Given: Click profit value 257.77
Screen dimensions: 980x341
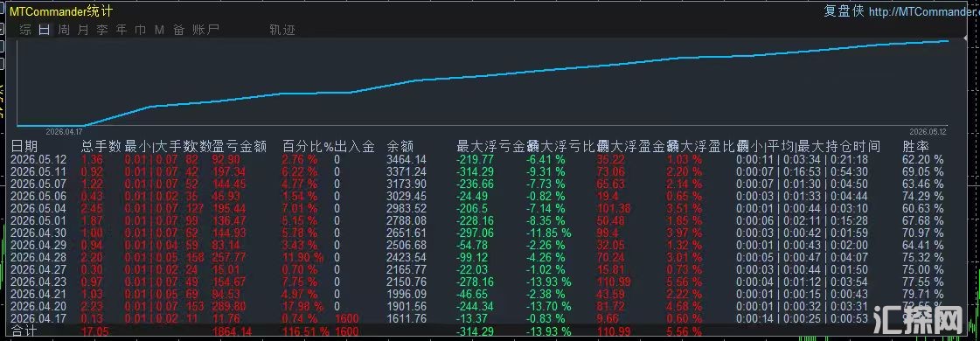Looking at the screenshot, I should (229, 257).
